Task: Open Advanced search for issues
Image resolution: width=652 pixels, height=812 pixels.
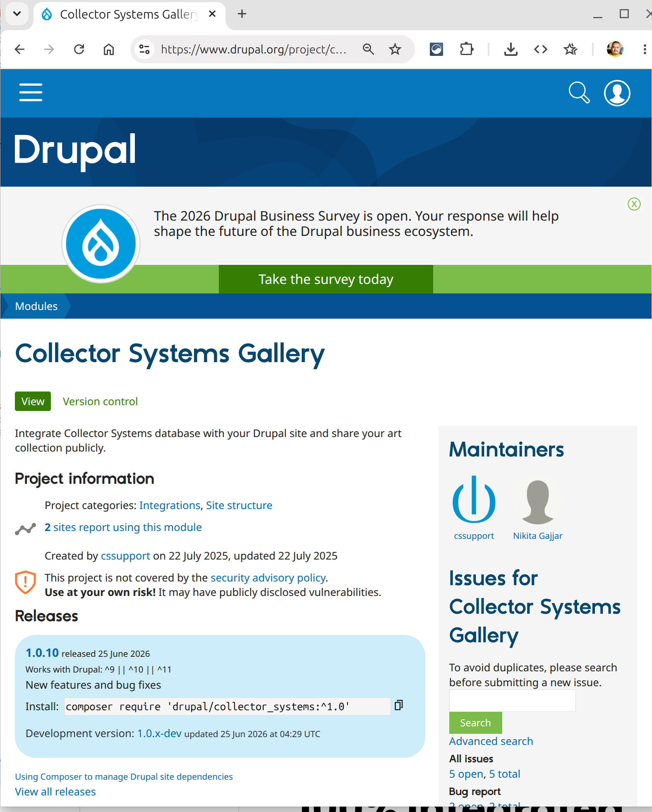Action: 491,741
